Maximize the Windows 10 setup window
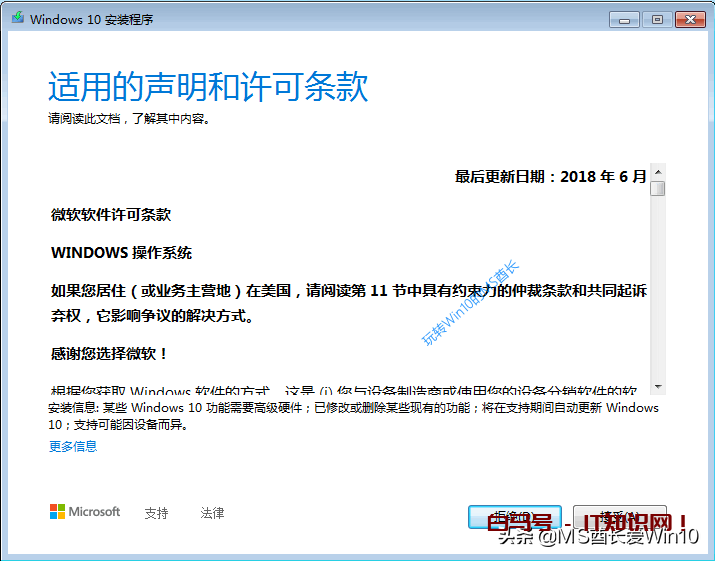The width and height of the screenshot is (715, 561). click(x=657, y=18)
